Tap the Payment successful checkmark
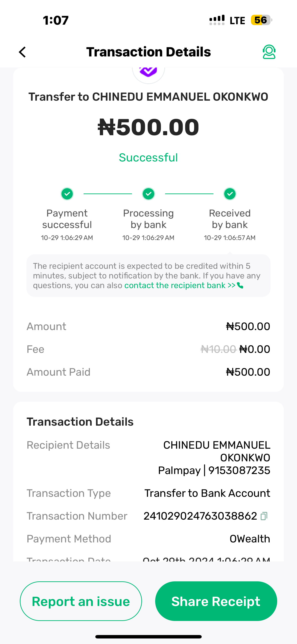297x644 pixels. coord(67,194)
